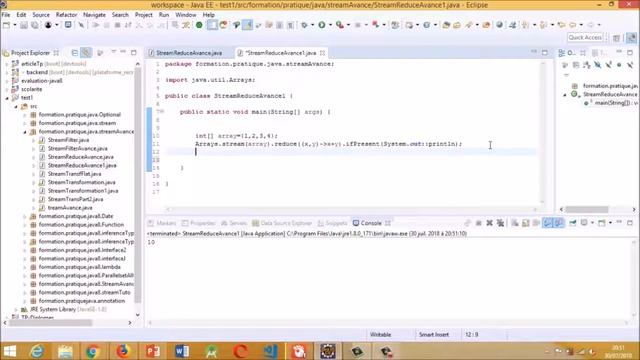Toggle Scroll Lock in Console toolbar

point(526,223)
